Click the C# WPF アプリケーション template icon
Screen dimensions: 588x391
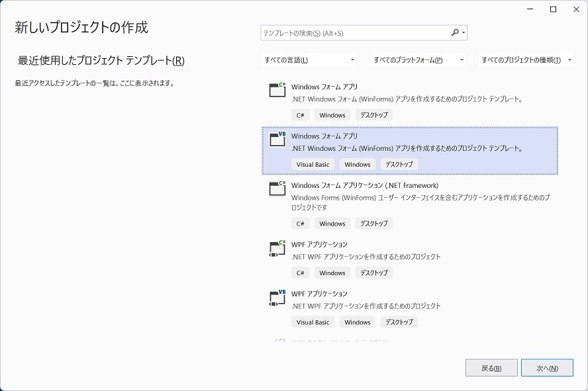(276, 250)
